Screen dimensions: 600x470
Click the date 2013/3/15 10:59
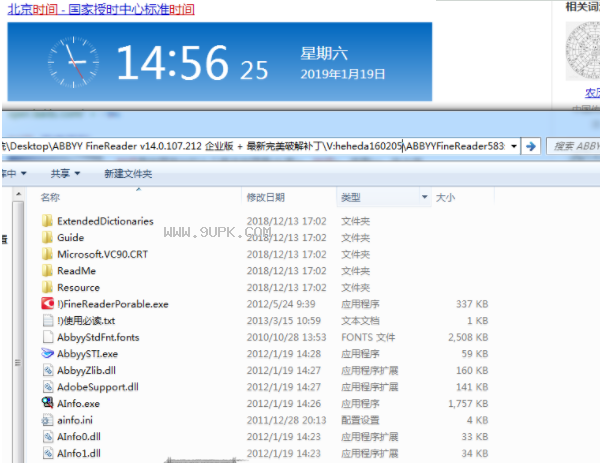coord(284,321)
